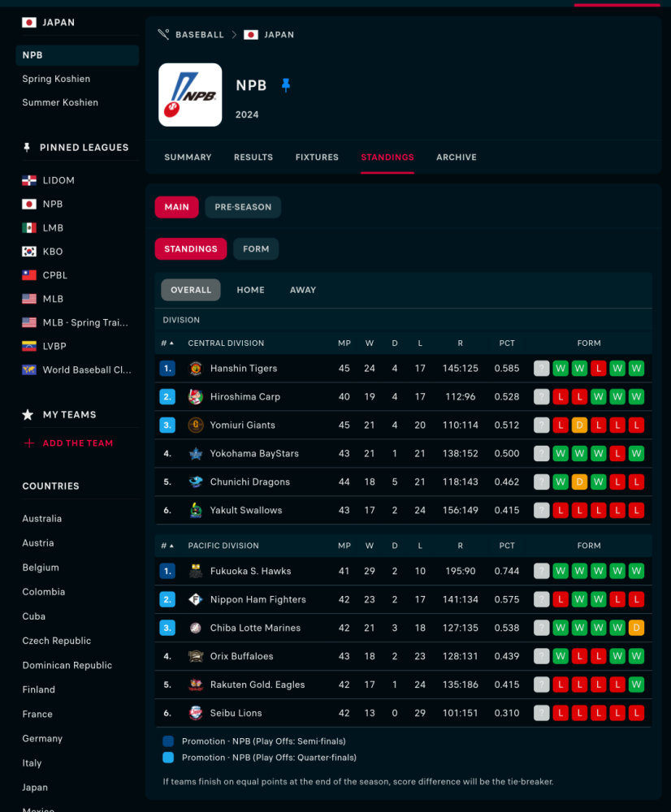Screen dimensions: 671x812
Task: Select the Overall standings tab
Action: pos(191,290)
